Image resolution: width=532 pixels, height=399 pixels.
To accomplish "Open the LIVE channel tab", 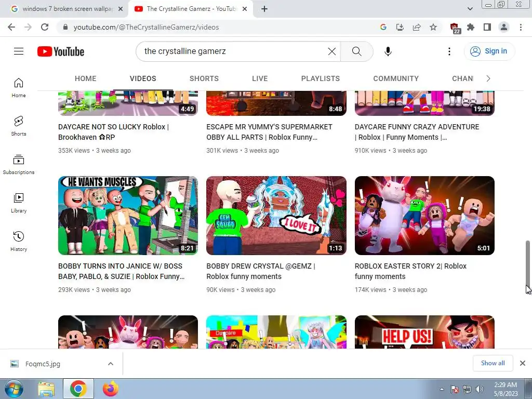I will click(260, 78).
